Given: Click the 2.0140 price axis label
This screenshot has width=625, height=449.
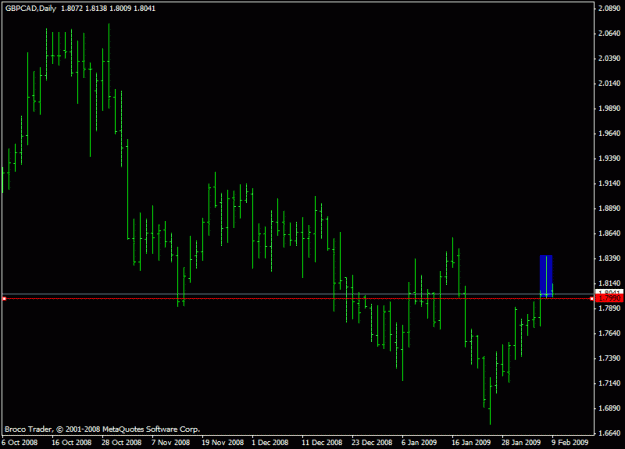Looking at the screenshot, I should [x=609, y=83].
